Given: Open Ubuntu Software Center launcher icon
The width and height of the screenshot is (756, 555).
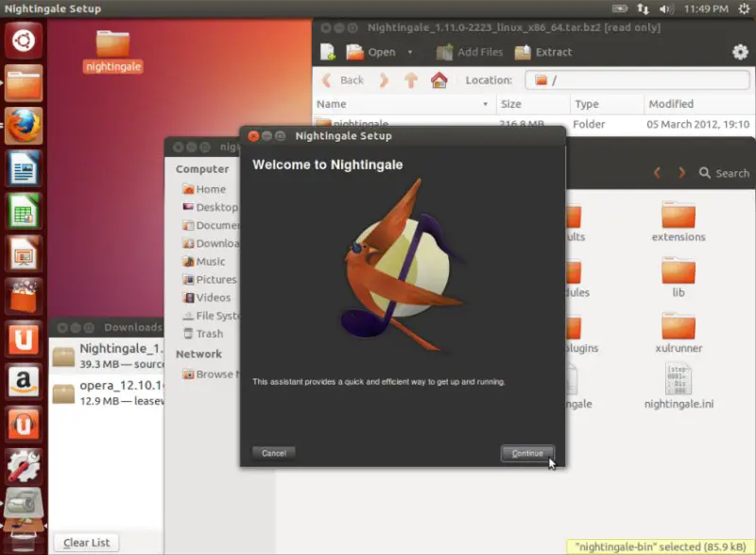Looking at the screenshot, I should point(24,296).
